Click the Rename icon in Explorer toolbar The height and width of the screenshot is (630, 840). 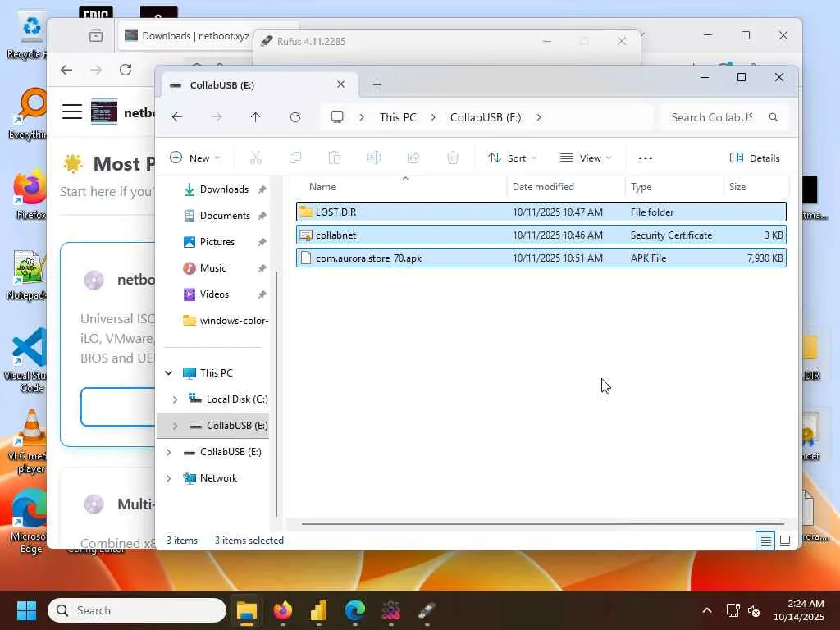tap(374, 157)
